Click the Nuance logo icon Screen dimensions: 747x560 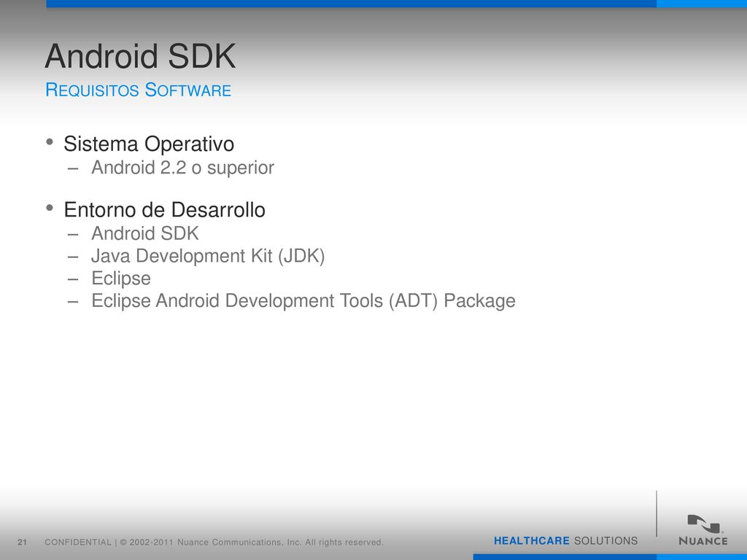pyautogui.click(x=705, y=524)
